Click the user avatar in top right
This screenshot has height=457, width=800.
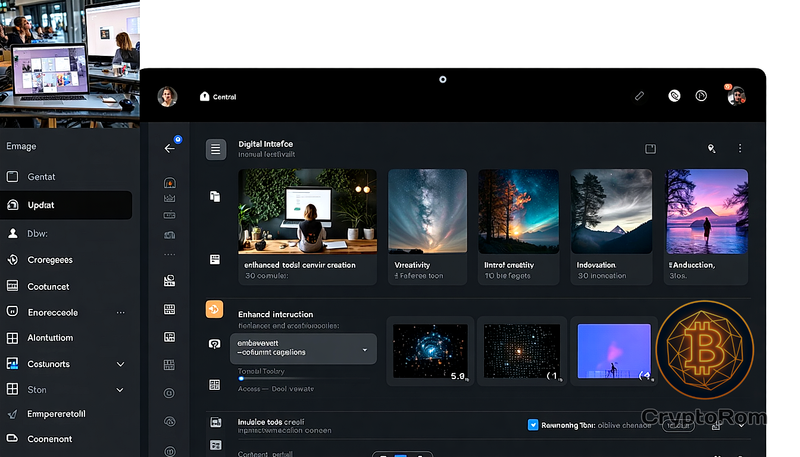[737, 96]
